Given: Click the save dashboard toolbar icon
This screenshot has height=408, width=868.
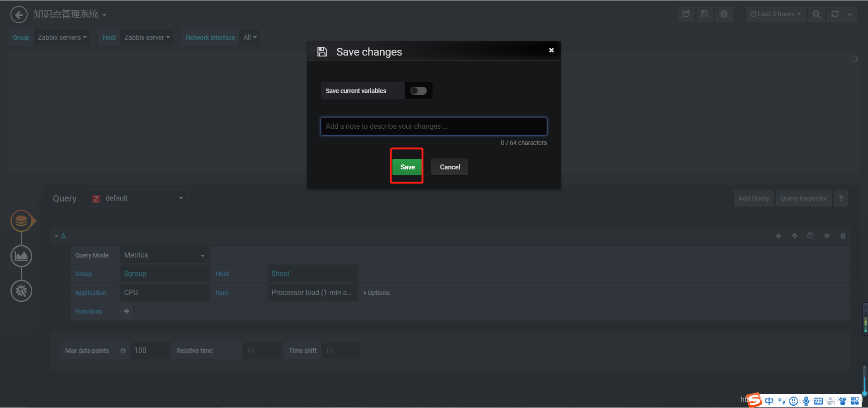Looking at the screenshot, I should click(x=704, y=14).
